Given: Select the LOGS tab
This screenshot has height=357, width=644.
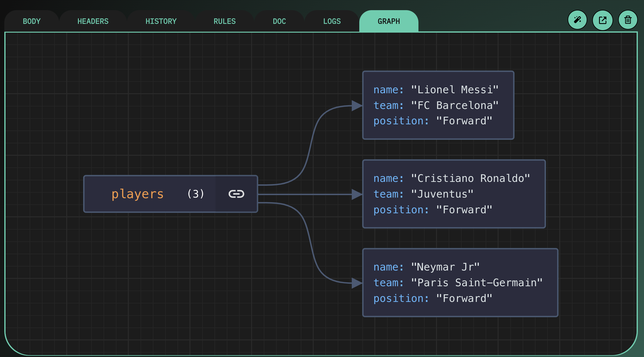Looking at the screenshot, I should [332, 21].
